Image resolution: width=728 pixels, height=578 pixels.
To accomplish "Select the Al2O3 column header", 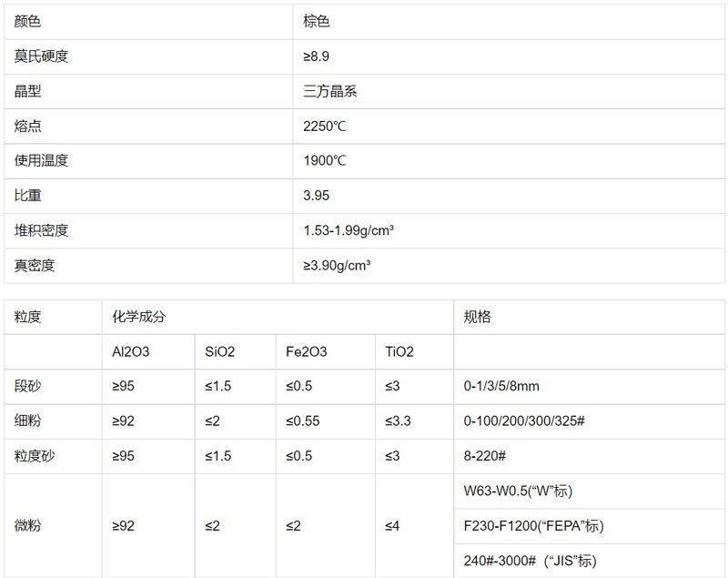I will pyautogui.click(x=130, y=351).
